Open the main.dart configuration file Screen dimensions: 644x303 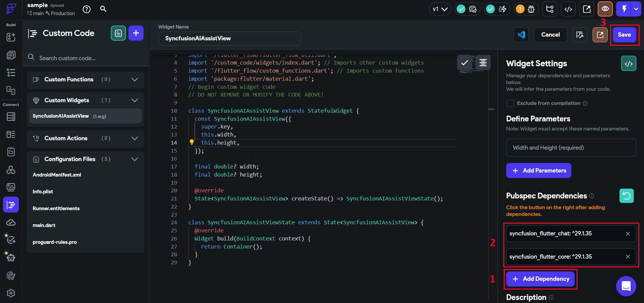pos(44,225)
